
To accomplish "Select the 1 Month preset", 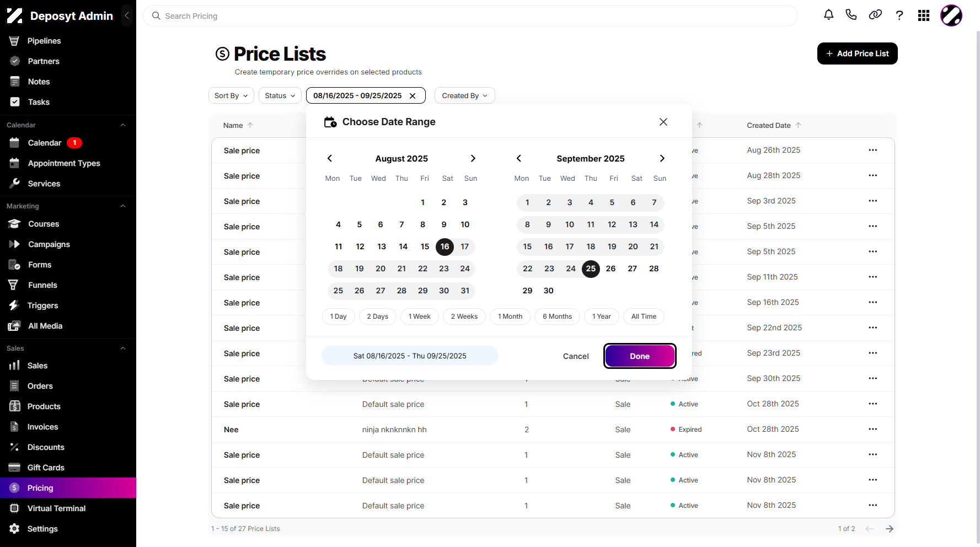I will click(x=510, y=317).
